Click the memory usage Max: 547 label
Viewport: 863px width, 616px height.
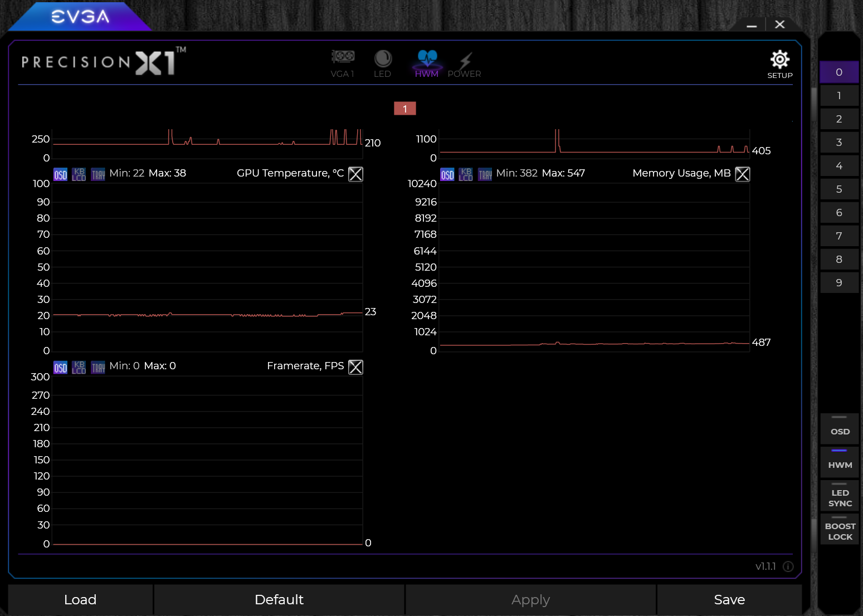tap(563, 173)
